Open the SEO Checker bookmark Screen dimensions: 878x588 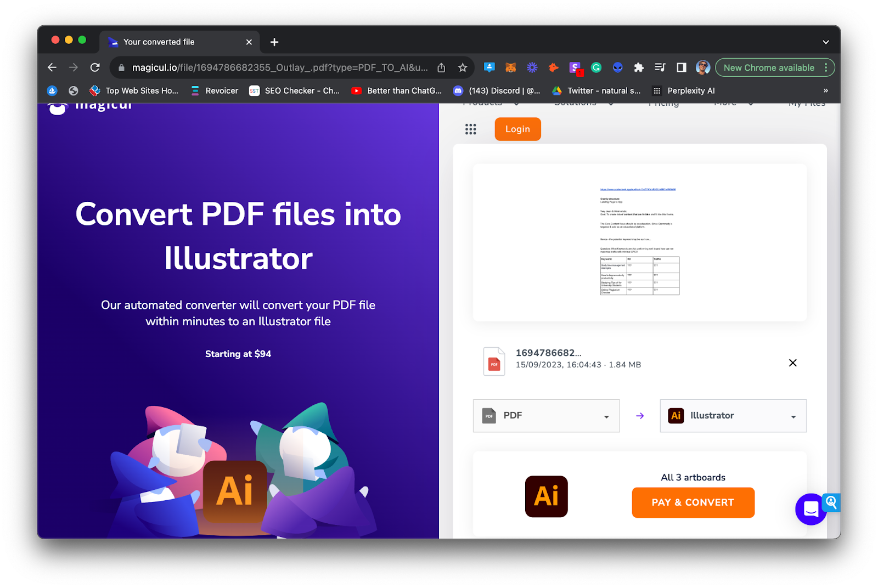[x=294, y=91]
